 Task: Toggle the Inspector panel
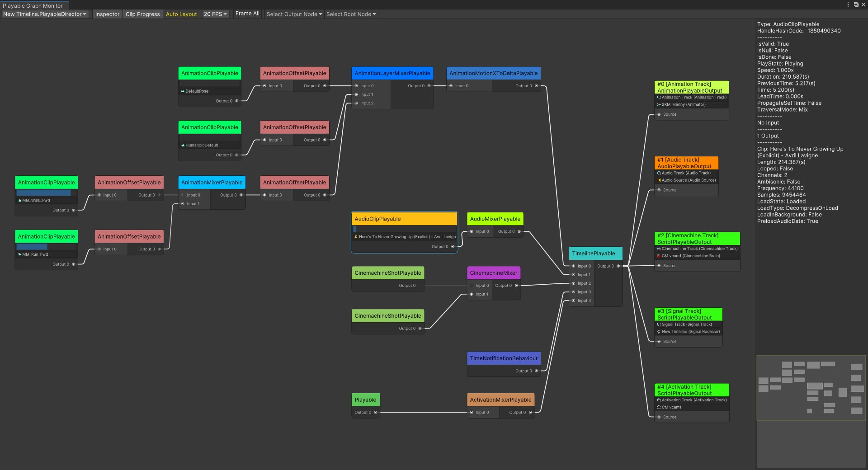107,14
